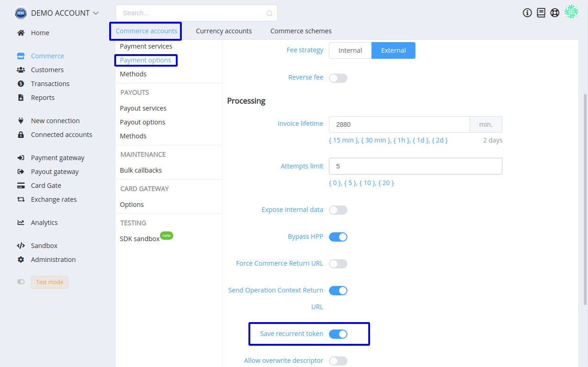This screenshot has width=588, height=367.
Task: Click the Administration gear icon
Action: tap(21, 260)
